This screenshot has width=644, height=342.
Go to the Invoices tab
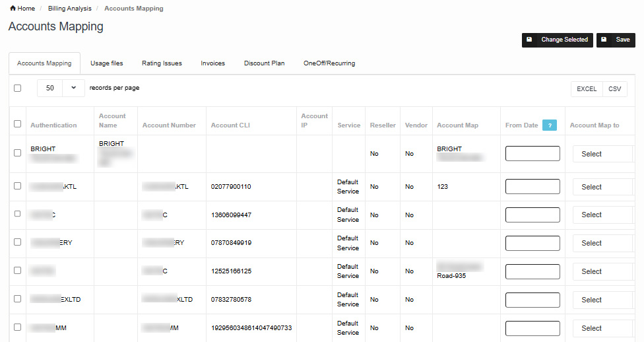(x=212, y=64)
